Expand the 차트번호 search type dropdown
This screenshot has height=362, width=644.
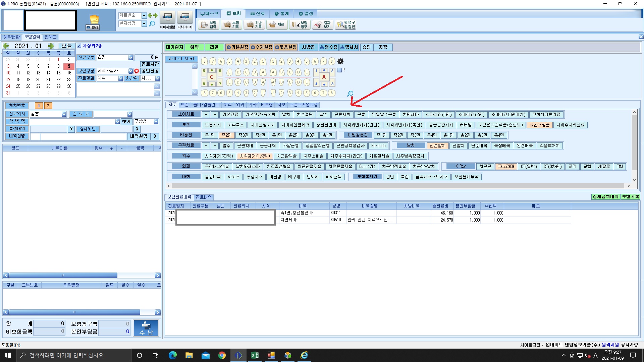pos(144,15)
